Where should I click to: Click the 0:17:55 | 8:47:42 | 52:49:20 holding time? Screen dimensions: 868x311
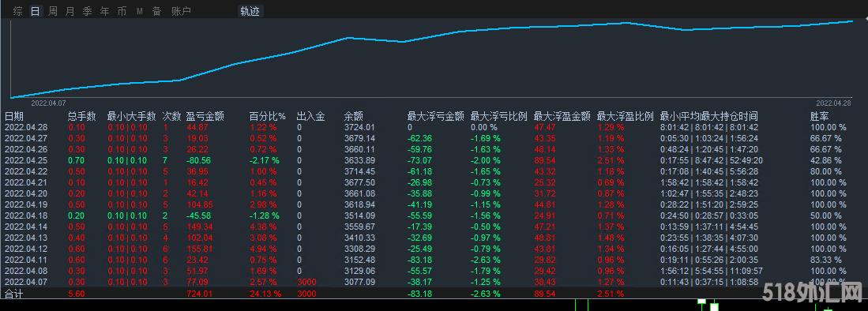pyautogui.click(x=712, y=160)
